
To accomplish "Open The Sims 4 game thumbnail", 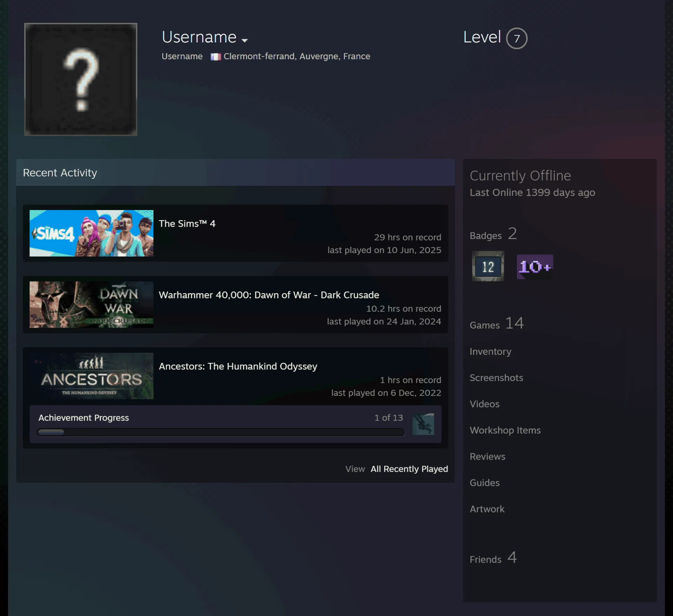I will (91, 233).
